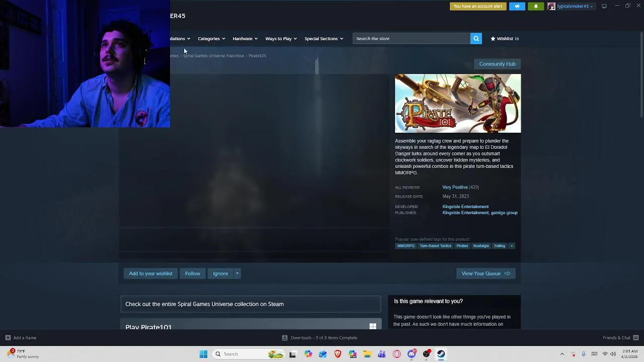The width and height of the screenshot is (644, 362).
Task: Open Opera browser from the taskbar
Action: pyautogui.click(x=397, y=354)
